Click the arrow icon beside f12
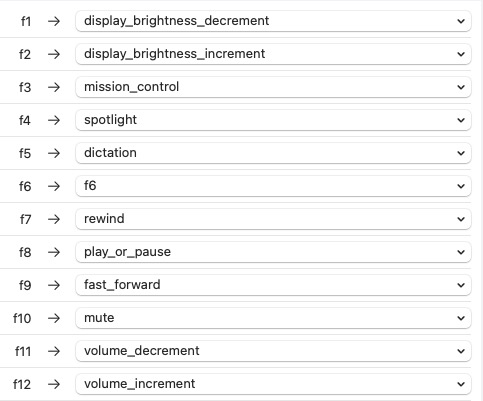The width and height of the screenshot is (483, 401). (54, 384)
